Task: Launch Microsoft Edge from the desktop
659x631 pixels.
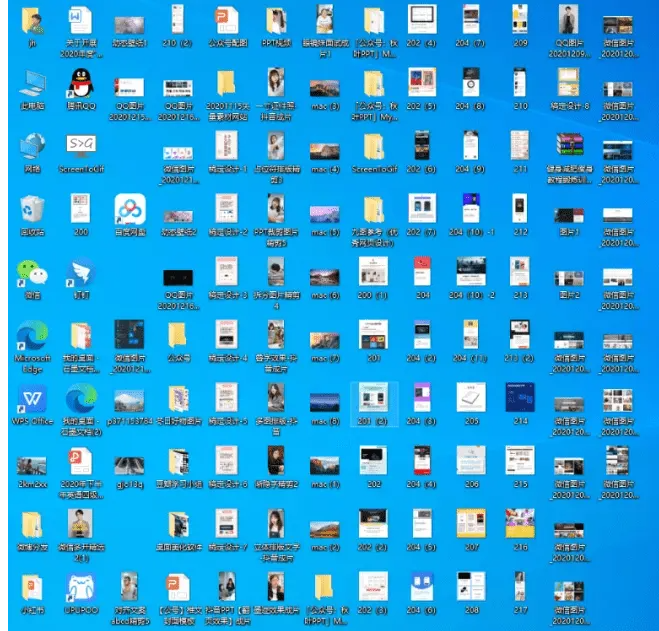Action: coord(32,336)
